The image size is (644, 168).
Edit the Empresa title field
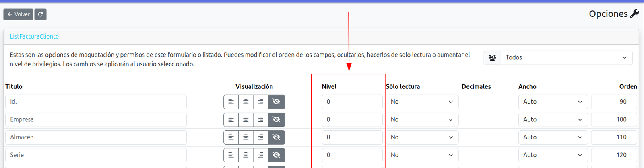[x=96, y=119]
